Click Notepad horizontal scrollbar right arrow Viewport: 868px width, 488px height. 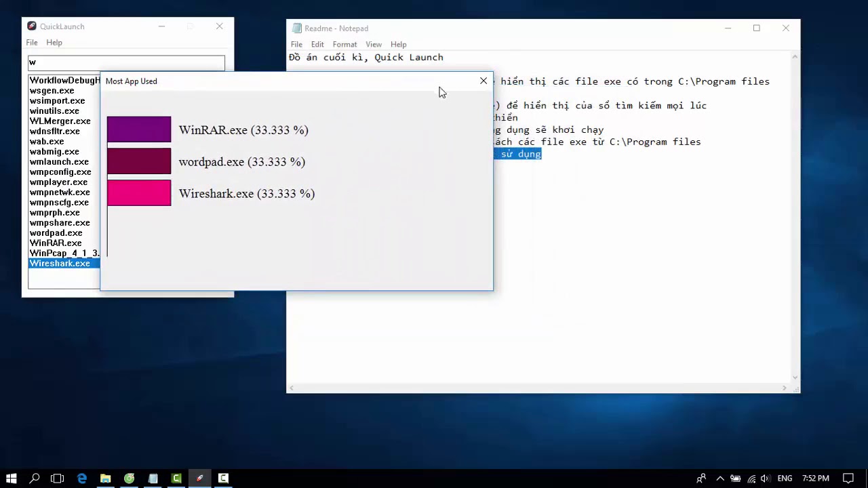click(x=785, y=388)
